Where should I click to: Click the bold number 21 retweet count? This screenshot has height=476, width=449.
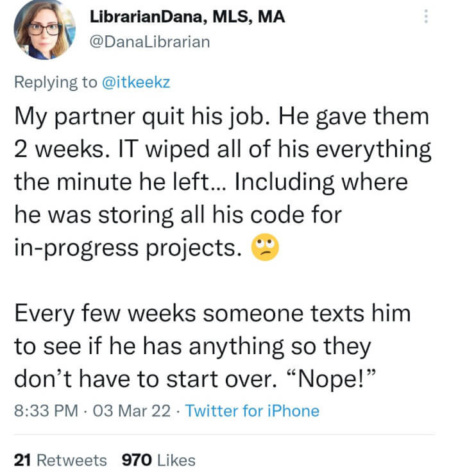[x=23, y=459]
